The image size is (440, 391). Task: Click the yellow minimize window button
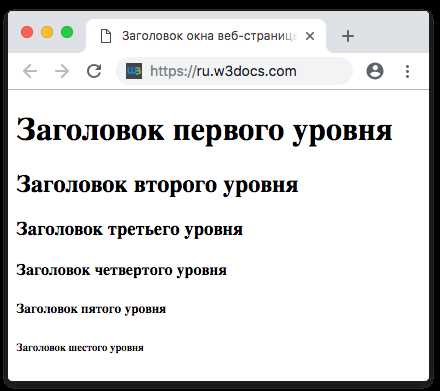[x=47, y=32]
